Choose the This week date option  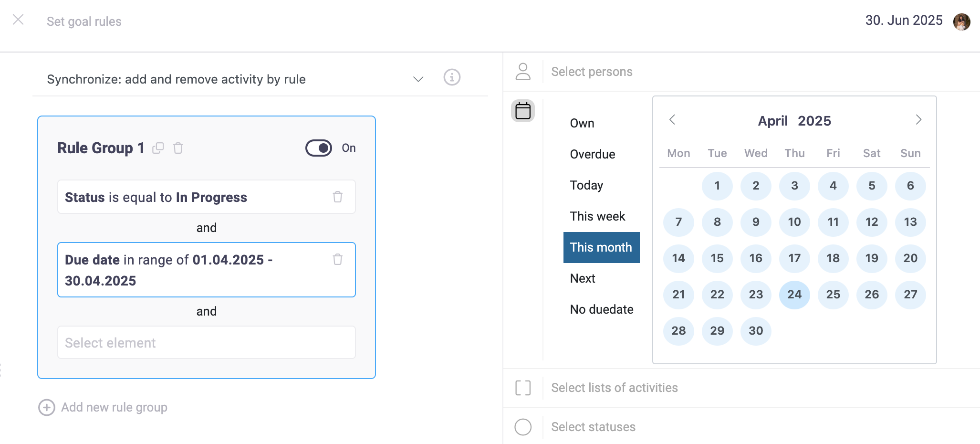point(597,216)
